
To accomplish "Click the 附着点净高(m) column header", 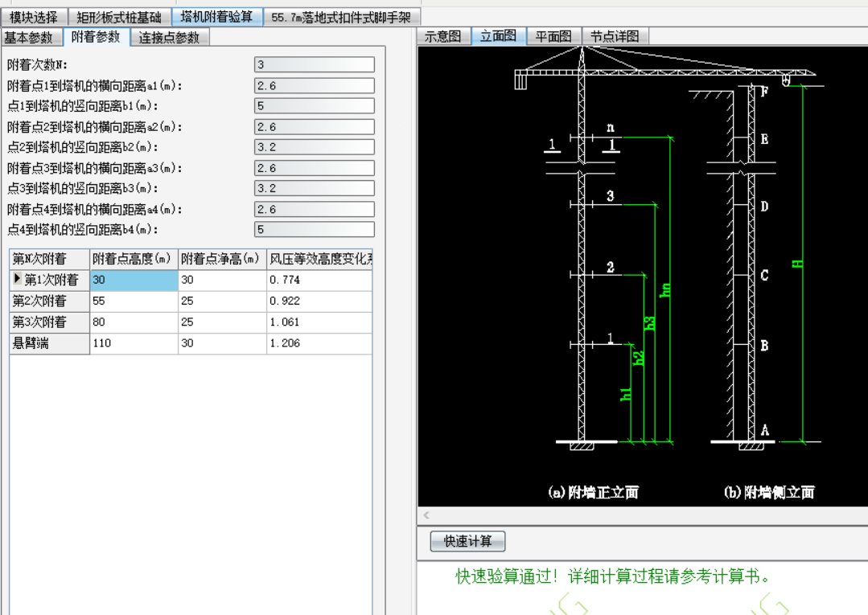I will pos(223,259).
